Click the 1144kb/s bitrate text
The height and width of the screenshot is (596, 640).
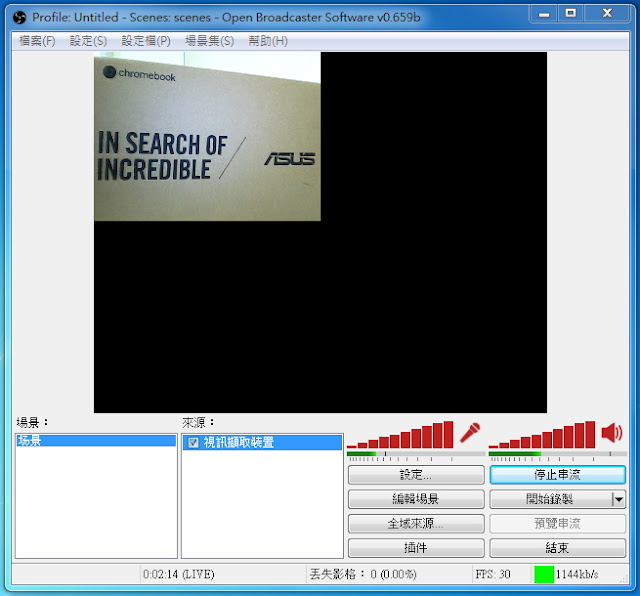[x=577, y=574]
